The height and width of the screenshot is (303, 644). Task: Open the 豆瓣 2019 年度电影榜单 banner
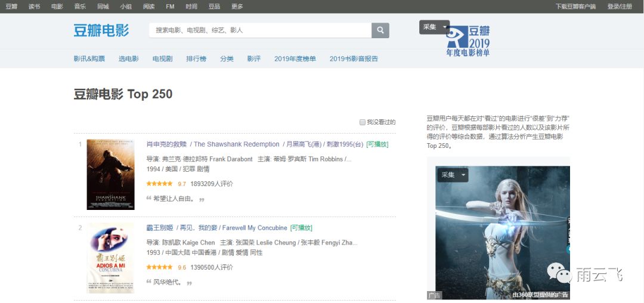(x=468, y=41)
